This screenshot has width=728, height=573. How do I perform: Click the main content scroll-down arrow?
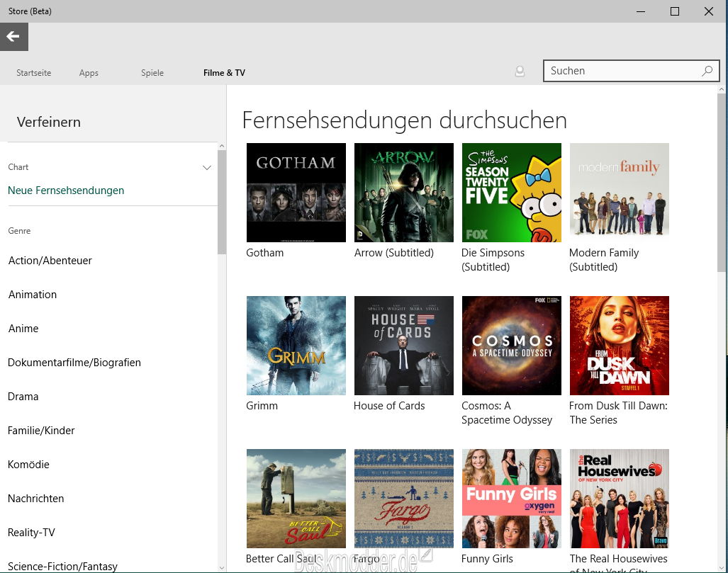[x=721, y=568]
